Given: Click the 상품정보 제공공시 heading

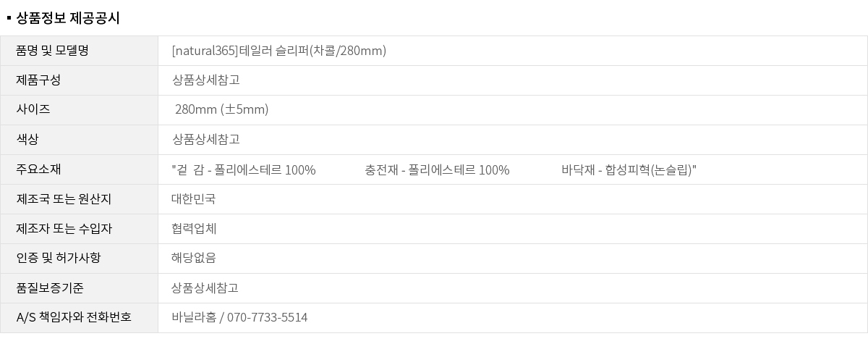Looking at the screenshot, I should tap(67, 18).
